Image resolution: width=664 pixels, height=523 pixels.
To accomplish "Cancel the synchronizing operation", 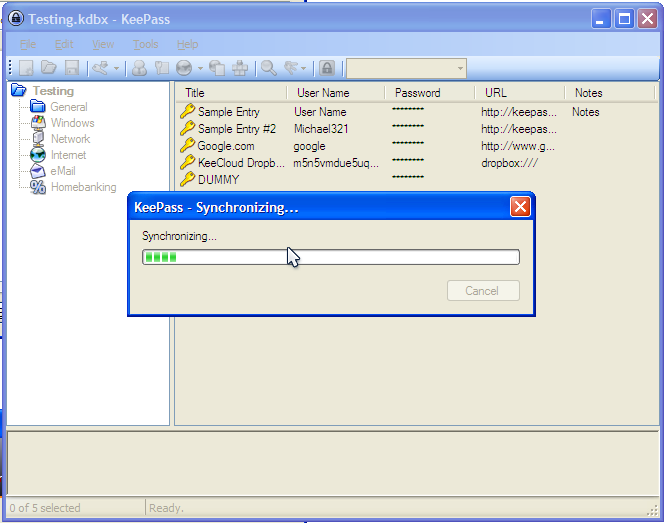I will click(x=483, y=291).
